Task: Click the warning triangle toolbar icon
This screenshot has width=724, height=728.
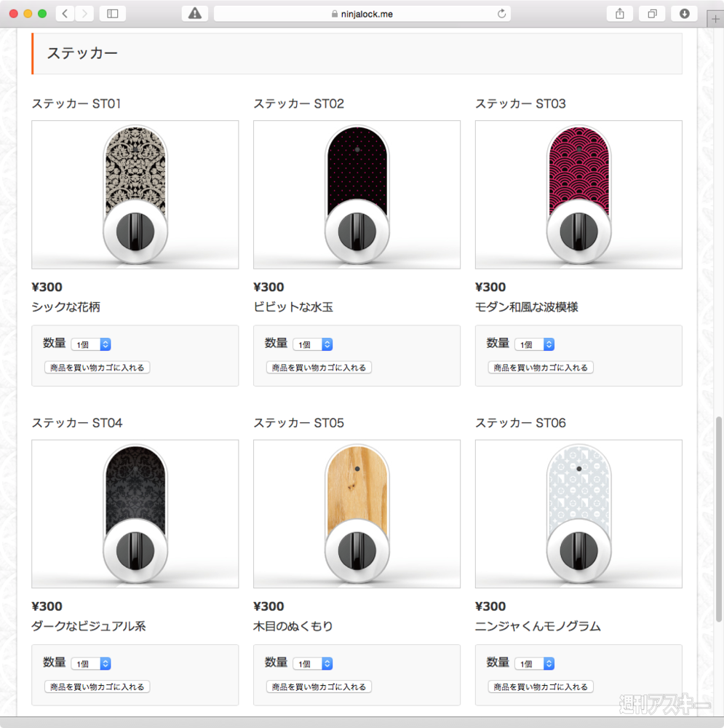Action: coord(195,13)
